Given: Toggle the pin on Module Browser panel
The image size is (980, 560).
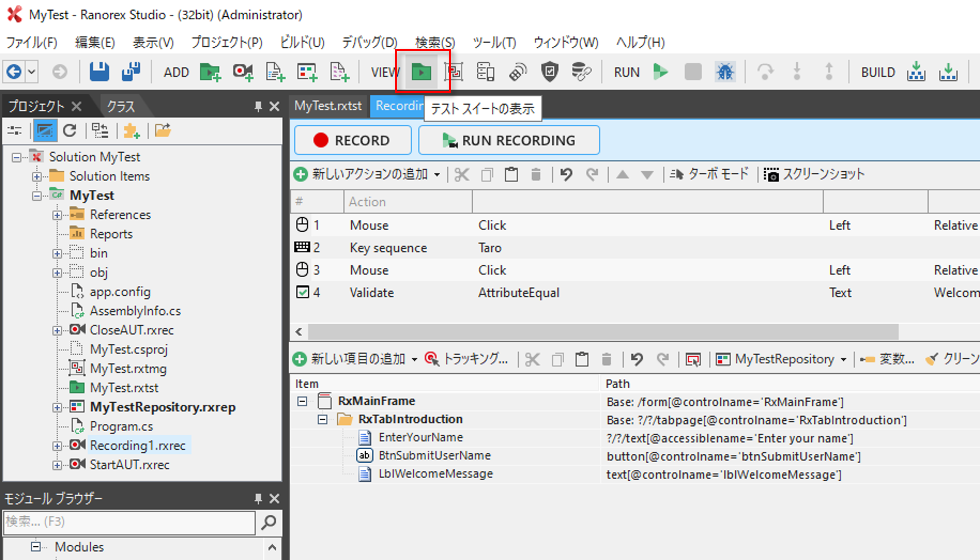Looking at the screenshot, I should 258,498.
